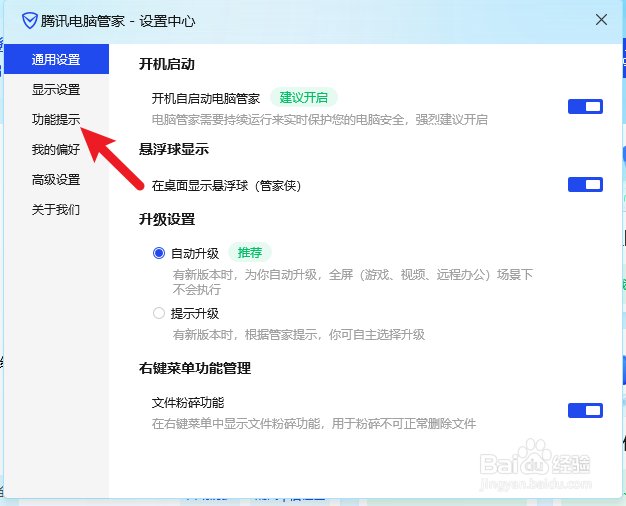Image resolution: width=626 pixels, height=506 pixels.
Task: Toggle 在桌面显示悬浮球 switch
Action: click(585, 185)
